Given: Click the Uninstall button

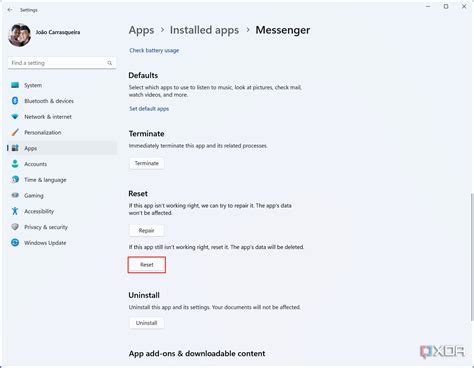Looking at the screenshot, I should tap(147, 323).
